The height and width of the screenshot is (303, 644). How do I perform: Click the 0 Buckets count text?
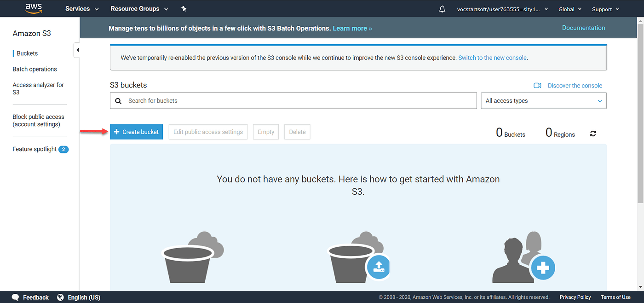[x=511, y=133]
